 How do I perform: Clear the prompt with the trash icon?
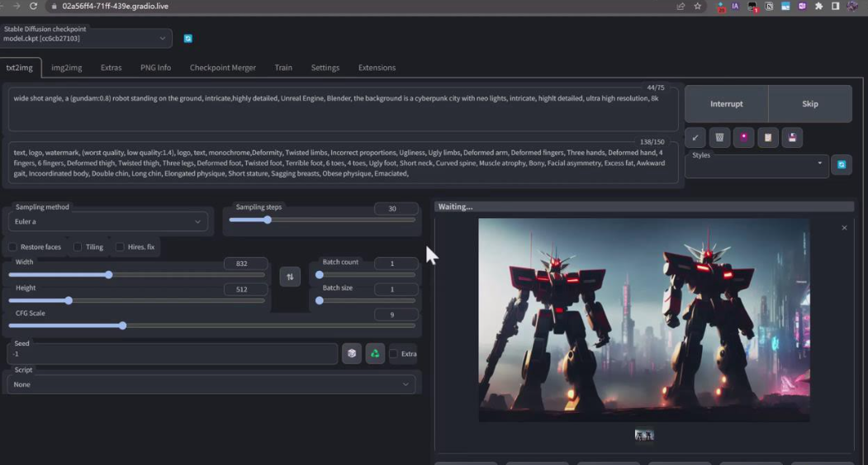[719, 137]
